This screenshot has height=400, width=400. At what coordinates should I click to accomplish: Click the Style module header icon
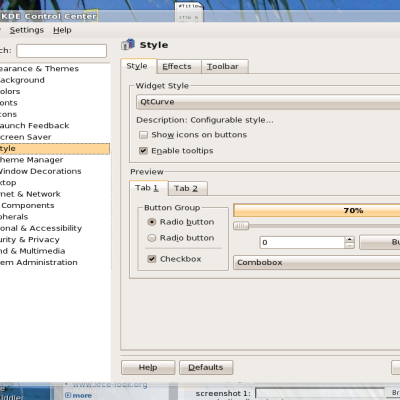tap(128, 44)
